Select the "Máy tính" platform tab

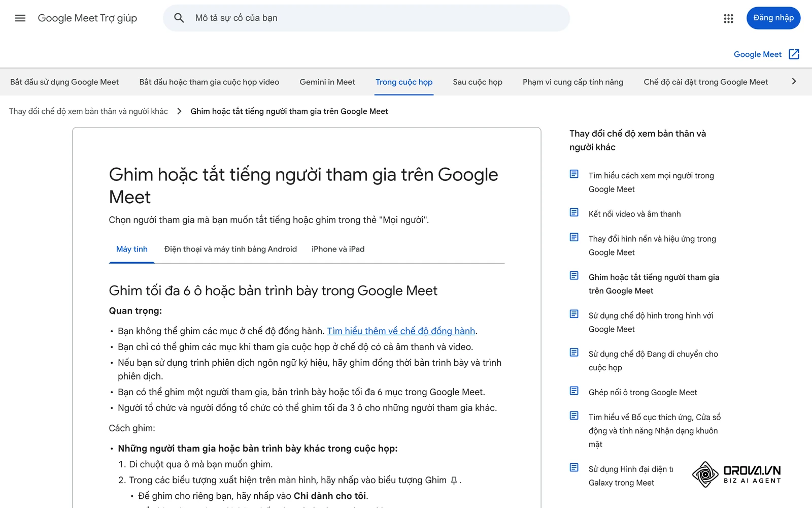point(132,249)
